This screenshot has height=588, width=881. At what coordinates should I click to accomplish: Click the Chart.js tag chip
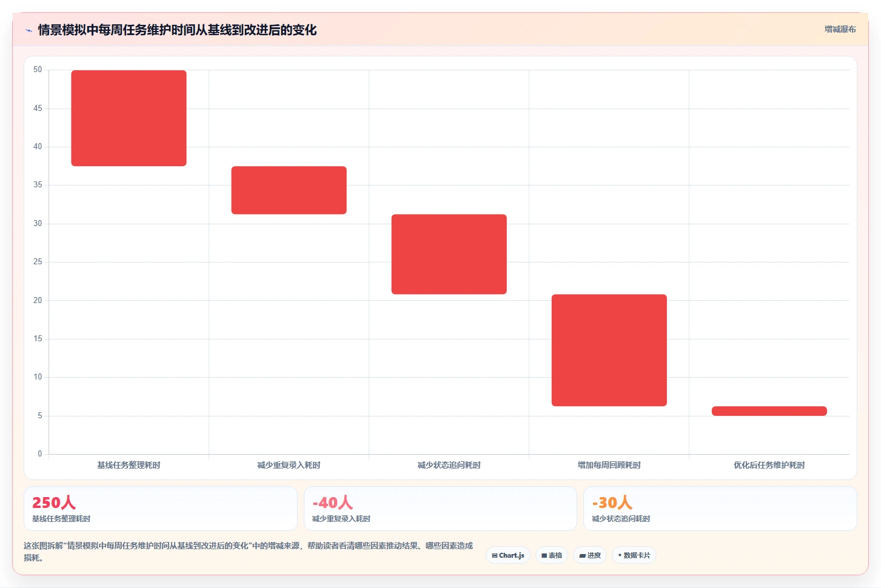click(508, 555)
